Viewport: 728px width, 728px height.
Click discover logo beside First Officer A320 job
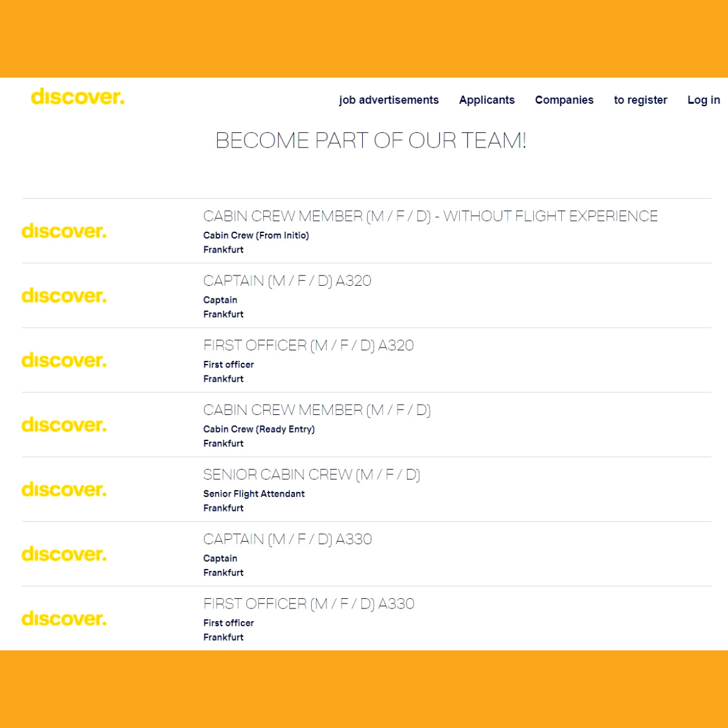(x=64, y=360)
